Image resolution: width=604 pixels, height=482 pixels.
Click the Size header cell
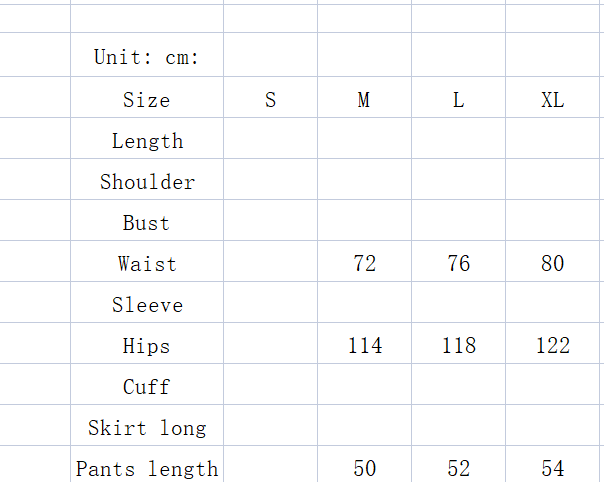[x=147, y=100]
